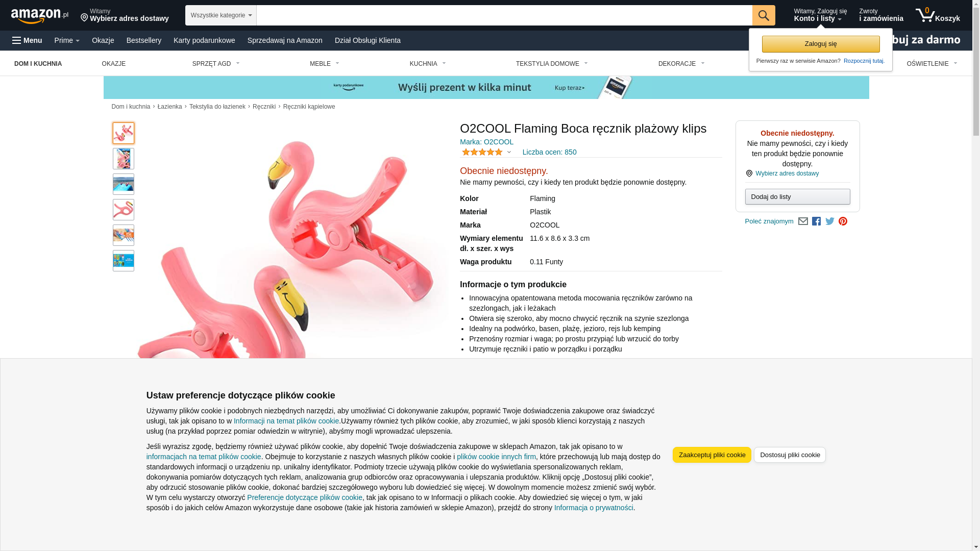Expand the star rating breakdown arrow
This screenshot has width=980, height=551.
pos(509,152)
